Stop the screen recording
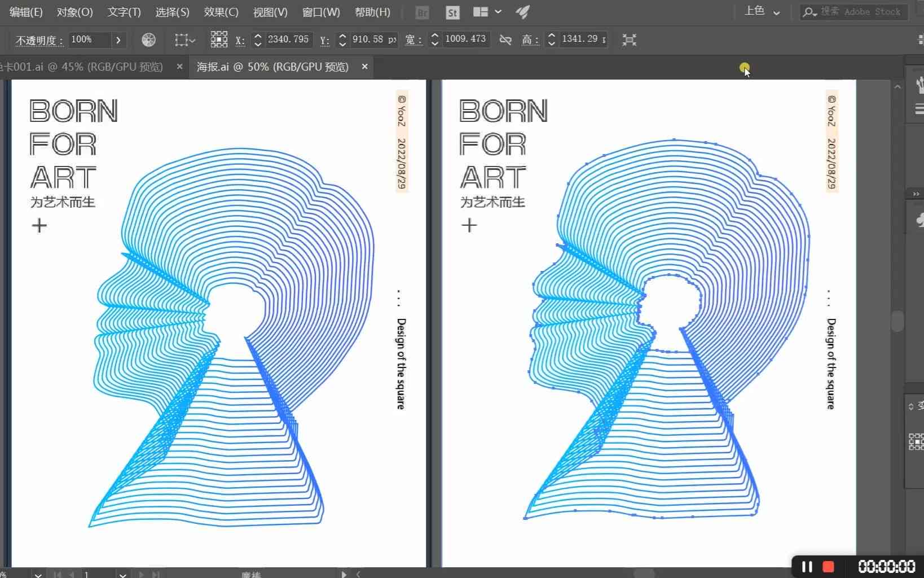924x578 pixels. coord(829,566)
